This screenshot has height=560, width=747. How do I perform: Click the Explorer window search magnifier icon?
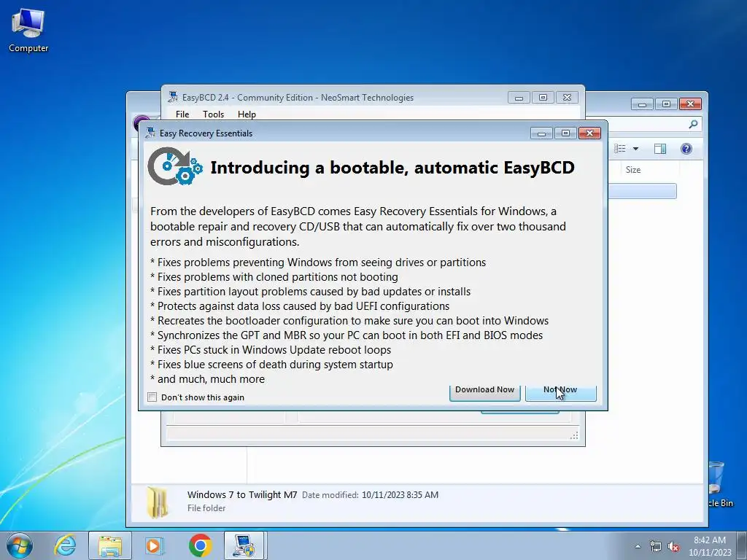(x=693, y=124)
